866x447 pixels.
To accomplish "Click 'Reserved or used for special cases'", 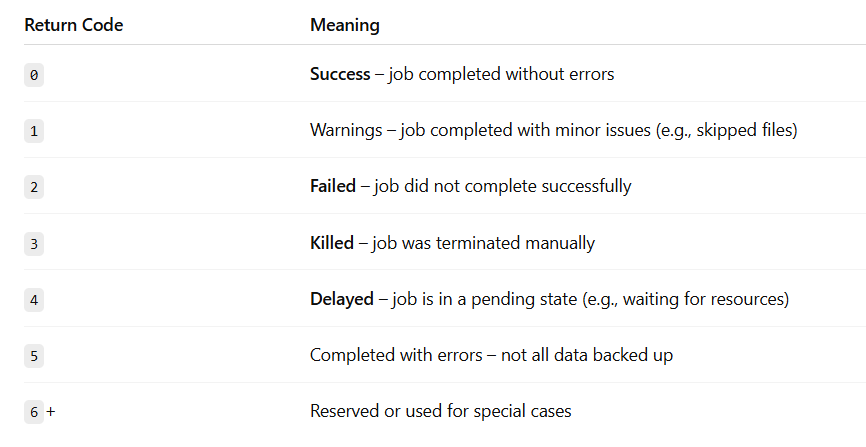I will pyautogui.click(x=440, y=411).
